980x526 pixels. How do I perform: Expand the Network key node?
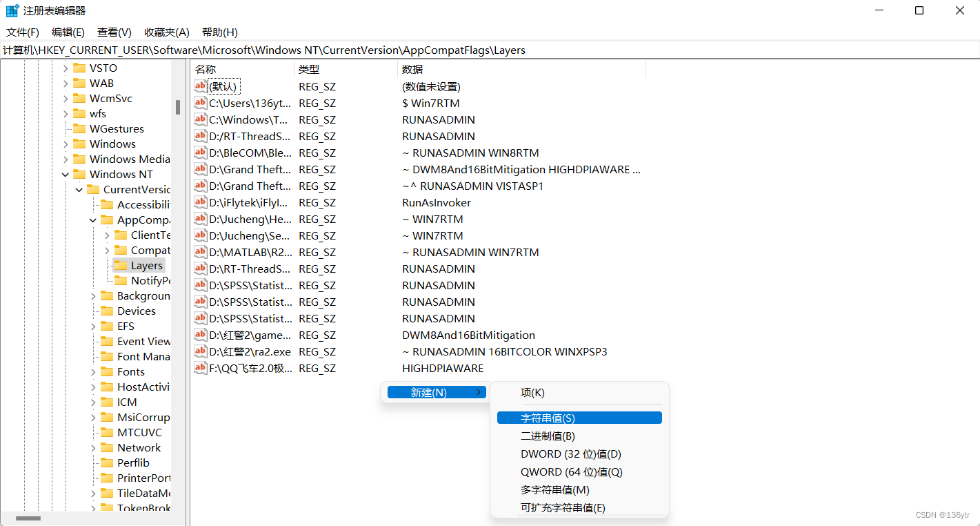[x=93, y=447]
